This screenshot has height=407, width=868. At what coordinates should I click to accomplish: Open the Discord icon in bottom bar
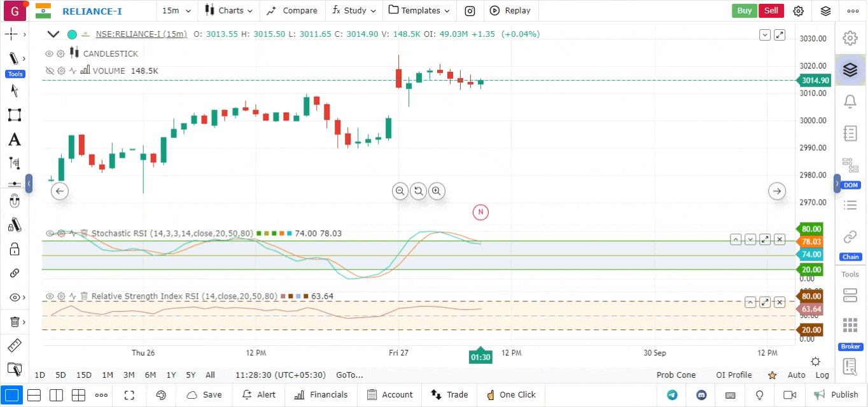click(x=701, y=395)
